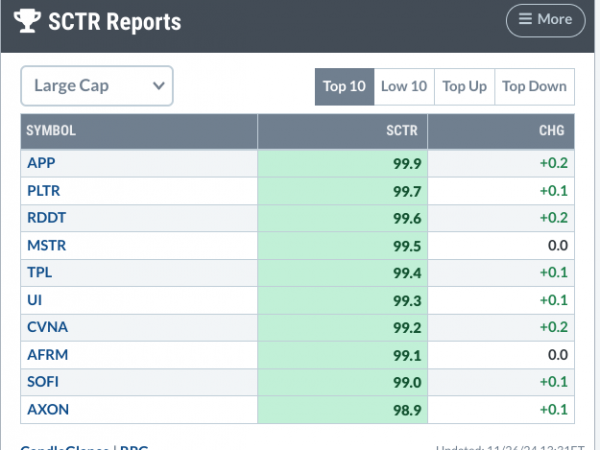
Task: Click the +0.2 change value for APP
Action: click(554, 163)
